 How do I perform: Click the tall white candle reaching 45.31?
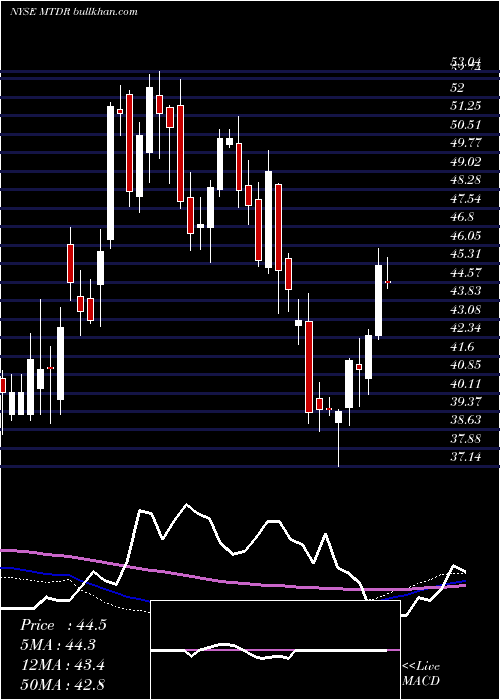pos(379,300)
